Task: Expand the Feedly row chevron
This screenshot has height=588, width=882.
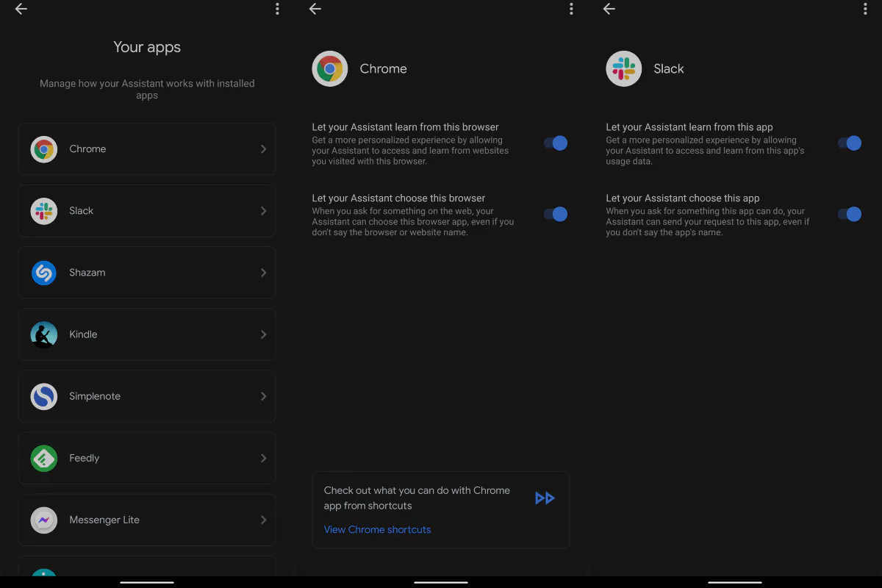Action: coord(263,458)
